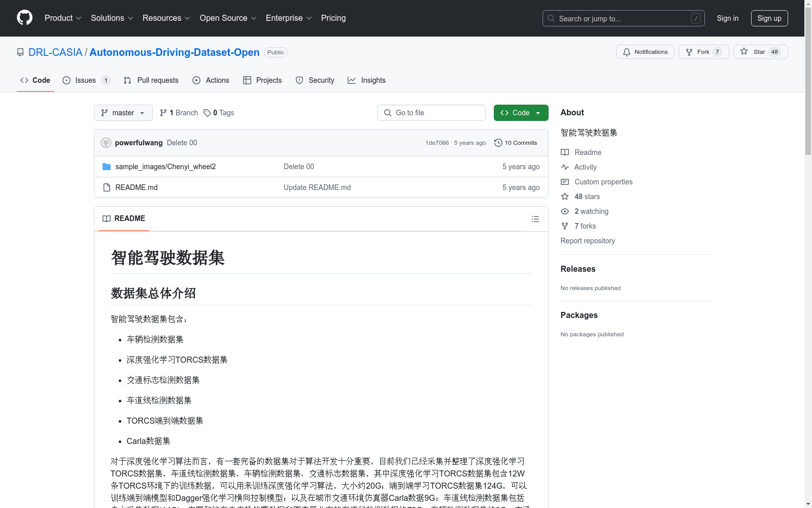Viewport: 812px width, 508px height.
Task: Open the Autonomous-Driving-Dataset-Open repo link
Action: pyautogui.click(x=174, y=52)
